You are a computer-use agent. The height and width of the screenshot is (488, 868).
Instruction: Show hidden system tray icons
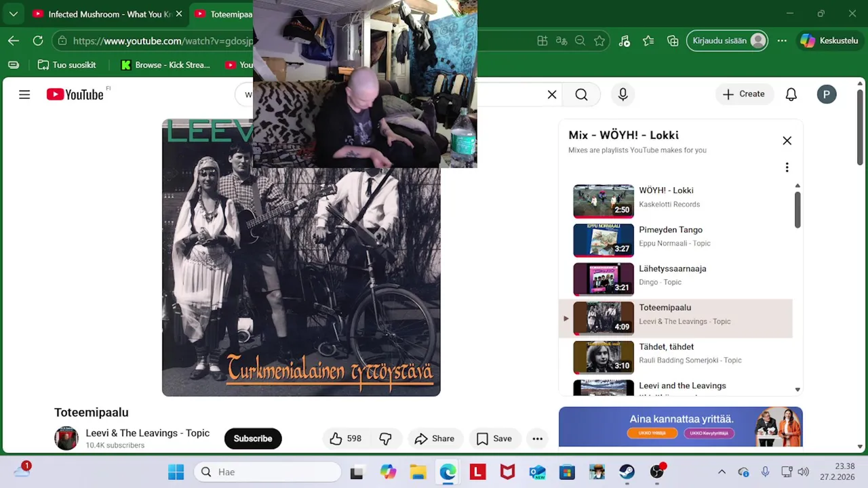pyautogui.click(x=722, y=472)
